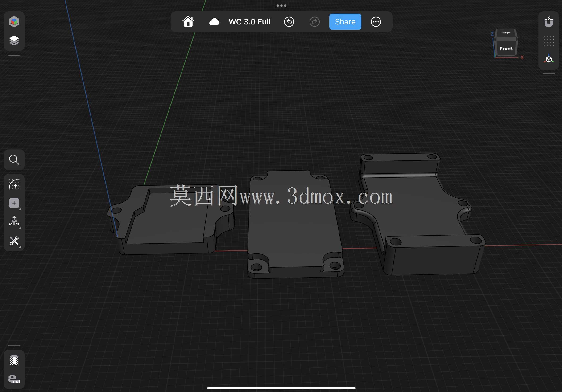The image size is (562, 392).
Task: Rename the WC 3.0 Full title
Action: [x=249, y=22]
